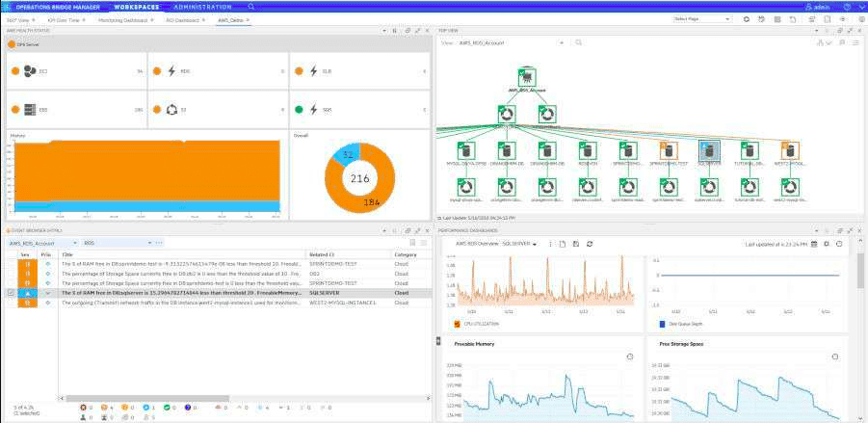
Task: Select the WEST2-MYSQL database node
Action: 790,150
